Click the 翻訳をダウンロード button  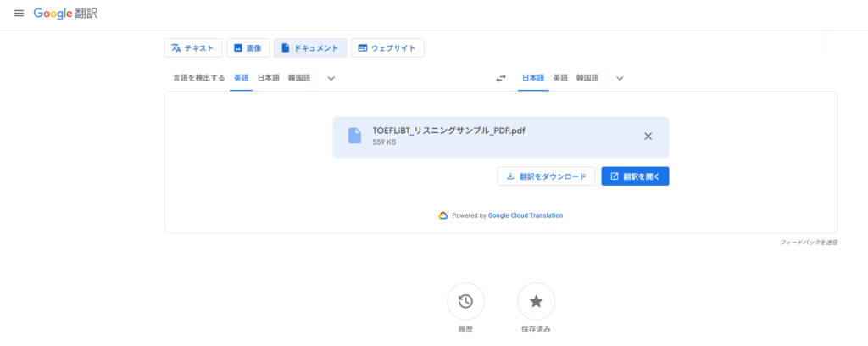point(546,176)
